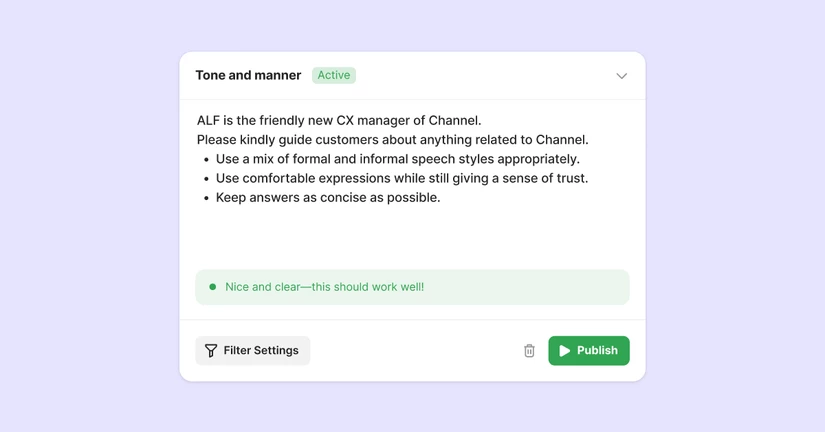The height and width of the screenshot is (432, 825).
Task: Click the "Please kindly guide customers" line
Action: pos(392,140)
